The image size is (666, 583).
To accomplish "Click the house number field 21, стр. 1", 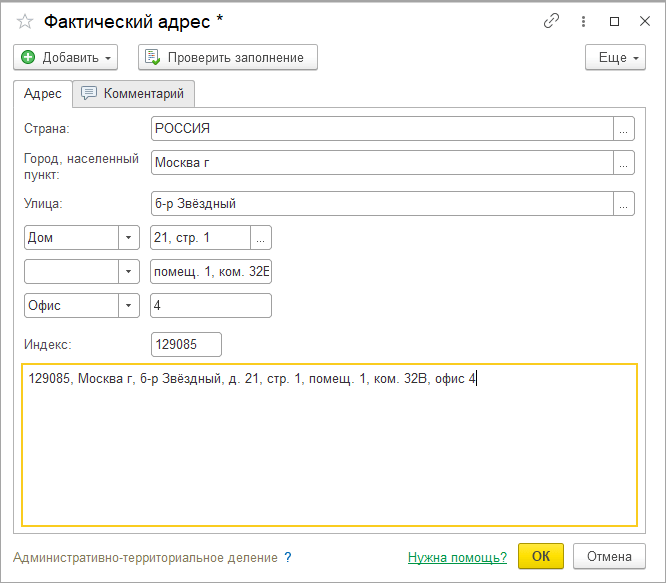I will click(200, 237).
